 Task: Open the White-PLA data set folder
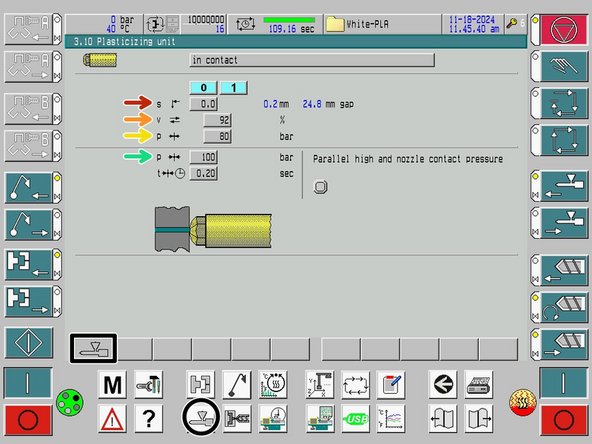click(335, 24)
